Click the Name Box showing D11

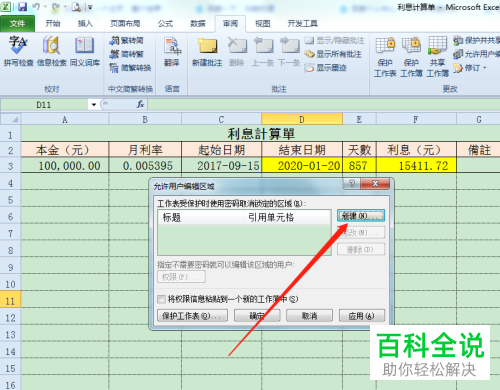click(x=44, y=105)
